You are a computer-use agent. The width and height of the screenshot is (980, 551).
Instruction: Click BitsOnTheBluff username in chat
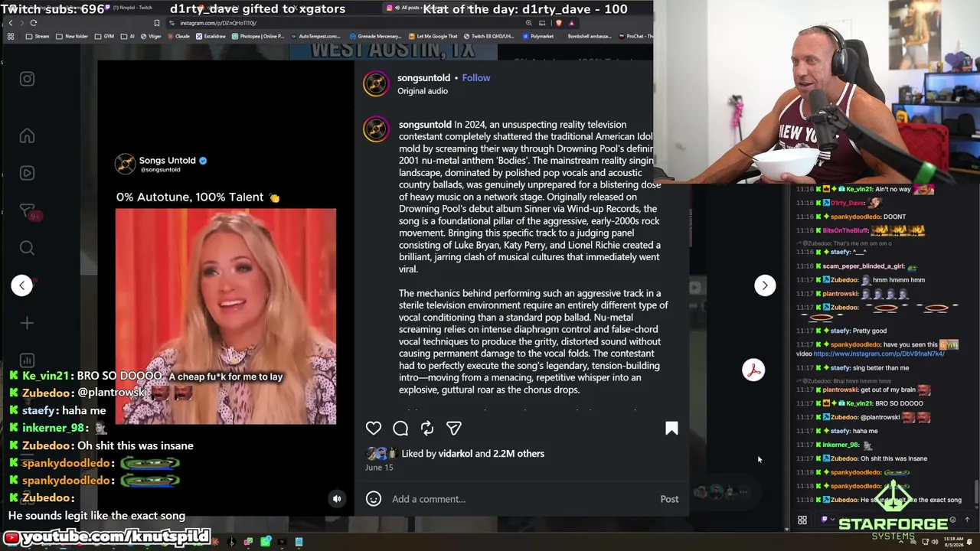(844, 230)
